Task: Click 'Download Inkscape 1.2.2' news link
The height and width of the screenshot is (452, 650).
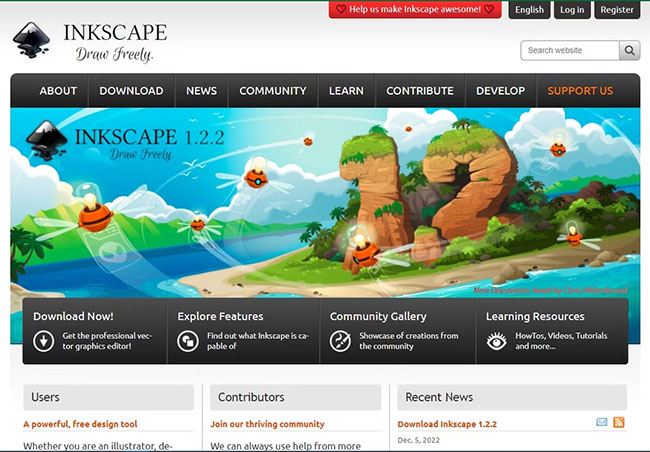Action: [447, 424]
